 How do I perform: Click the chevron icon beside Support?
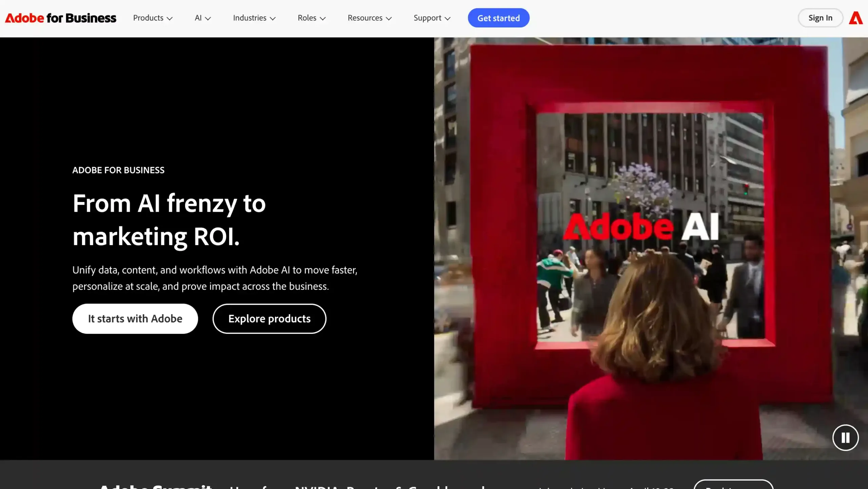pyautogui.click(x=448, y=18)
